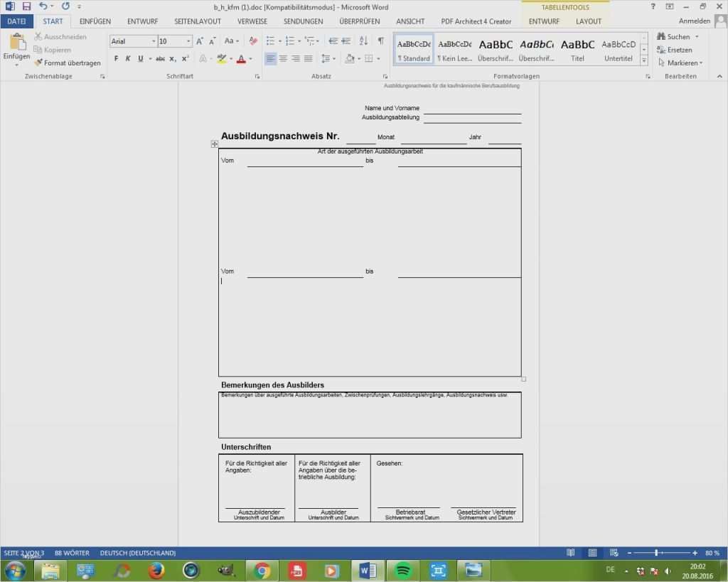Open the Font Color dropdown arrow

click(x=250, y=58)
